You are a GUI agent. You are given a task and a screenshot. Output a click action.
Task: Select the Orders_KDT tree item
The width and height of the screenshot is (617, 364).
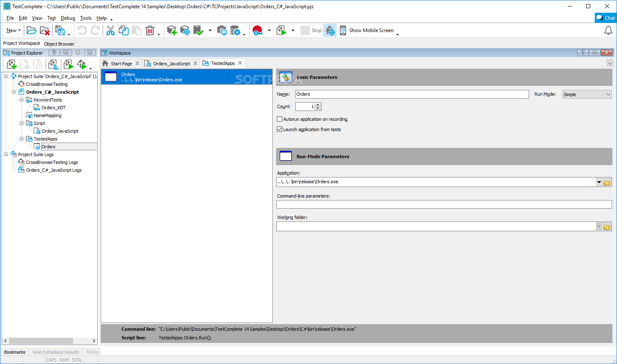tap(53, 108)
